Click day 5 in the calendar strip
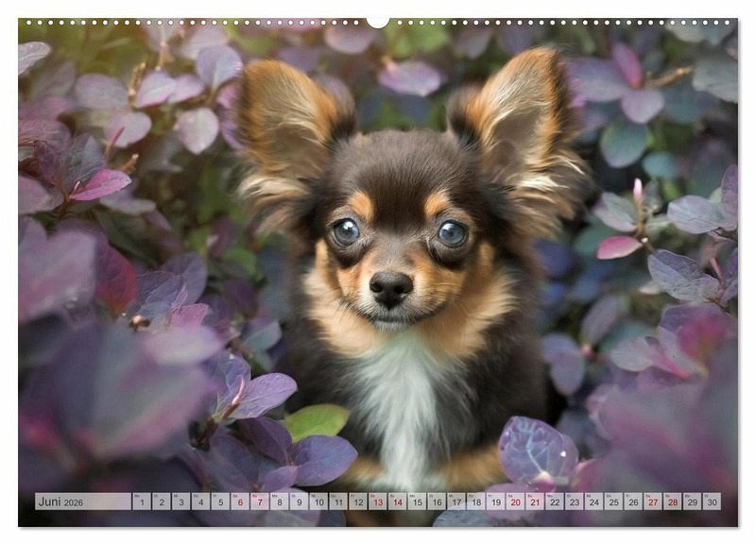The width and height of the screenshot is (756, 545). (220, 502)
